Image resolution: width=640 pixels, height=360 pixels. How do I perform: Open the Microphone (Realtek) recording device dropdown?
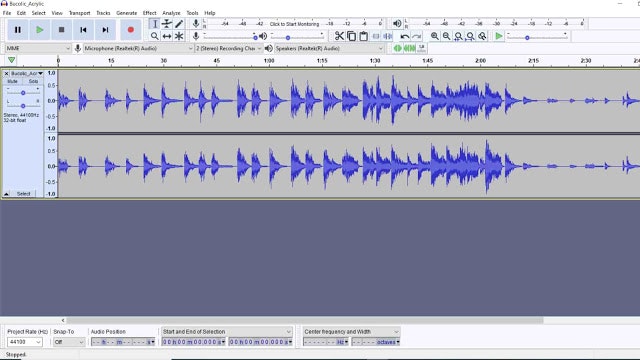point(138,48)
